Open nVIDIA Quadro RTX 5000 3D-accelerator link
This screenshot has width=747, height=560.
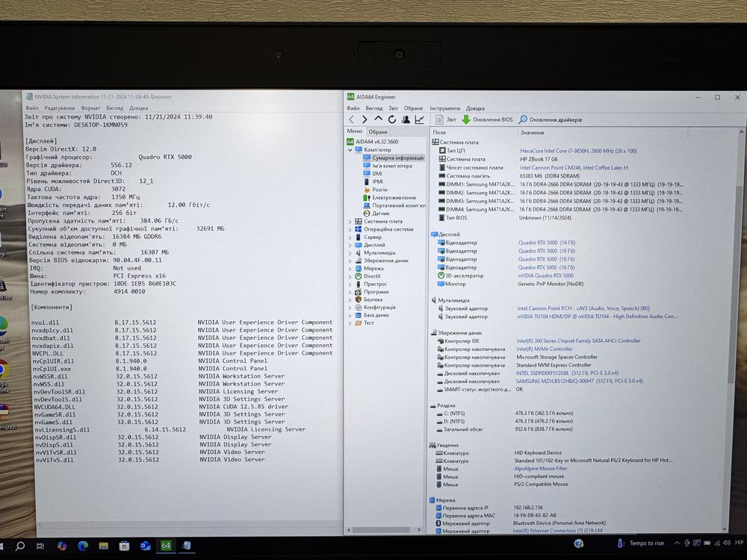pos(546,276)
